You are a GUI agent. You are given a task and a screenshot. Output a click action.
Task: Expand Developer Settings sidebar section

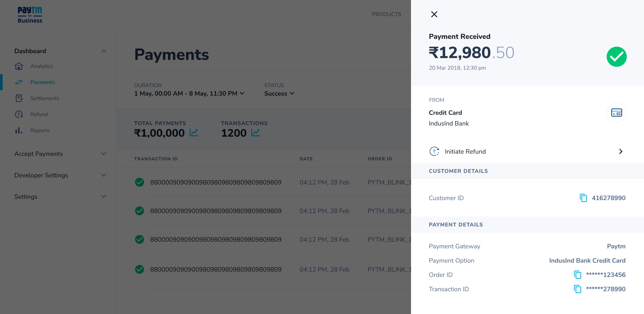coord(104,175)
